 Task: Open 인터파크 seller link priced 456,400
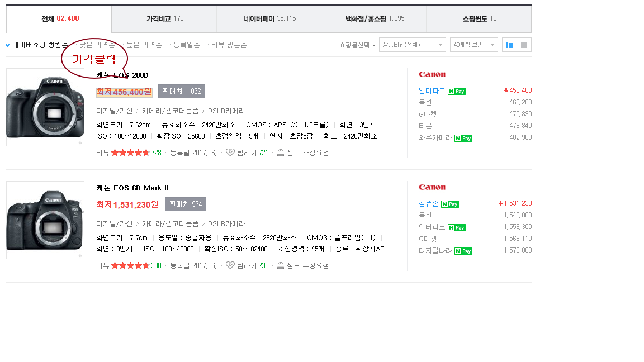pyautogui.click(x=432, y=90)
